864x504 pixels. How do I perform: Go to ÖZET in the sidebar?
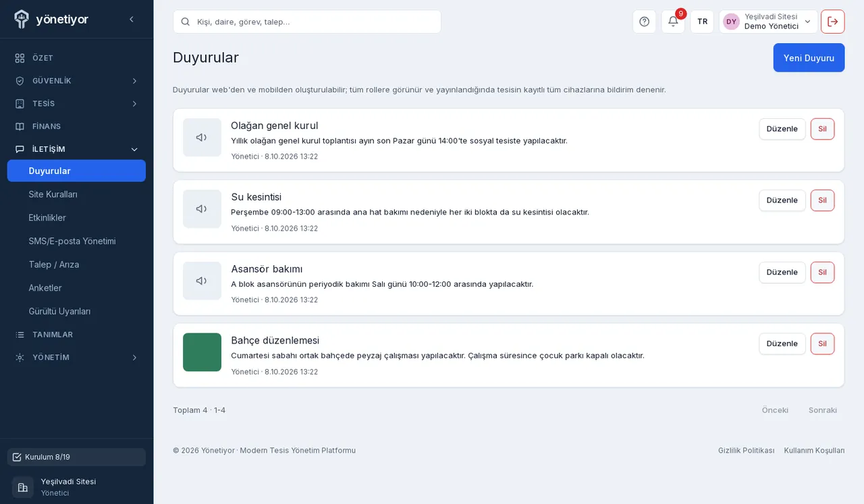pos(76,58)
